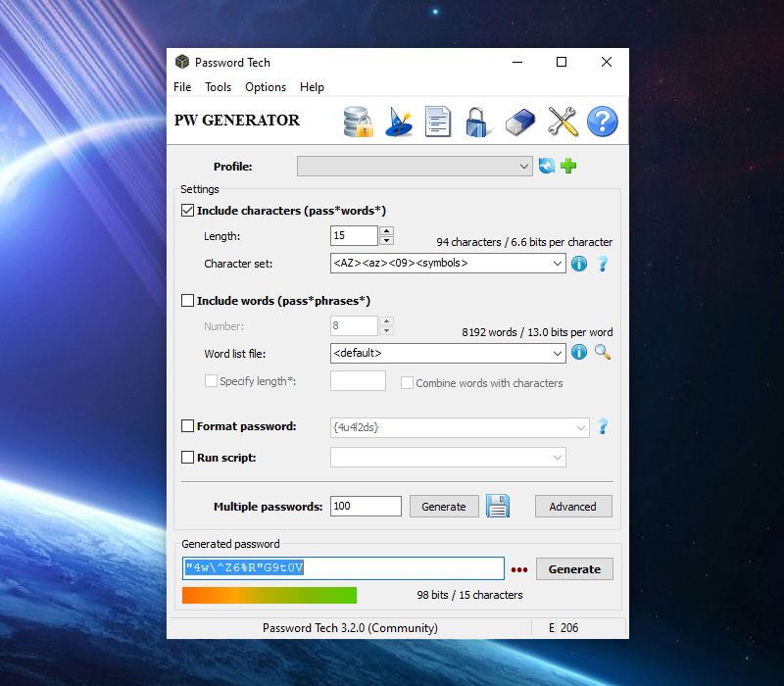Decrease word Number with down arrow
Screen dimensions: 784x686
[386, 330]
